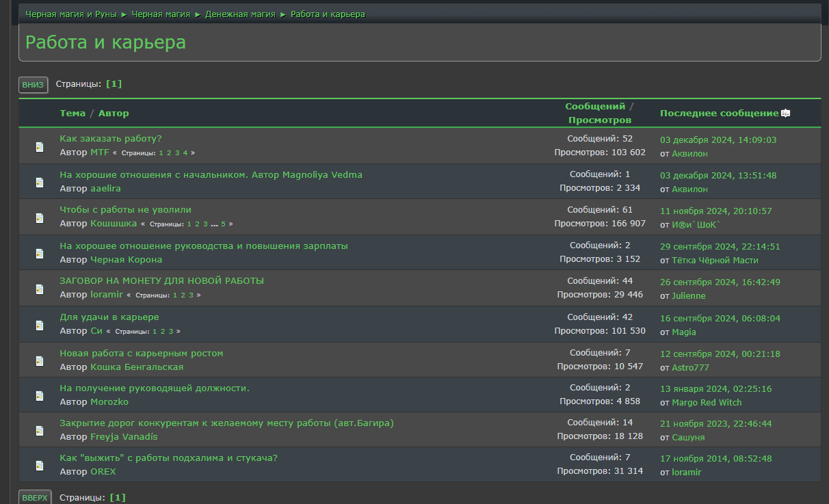
Task: View last poster profile 'Magia'
Action: coord(684,332)
